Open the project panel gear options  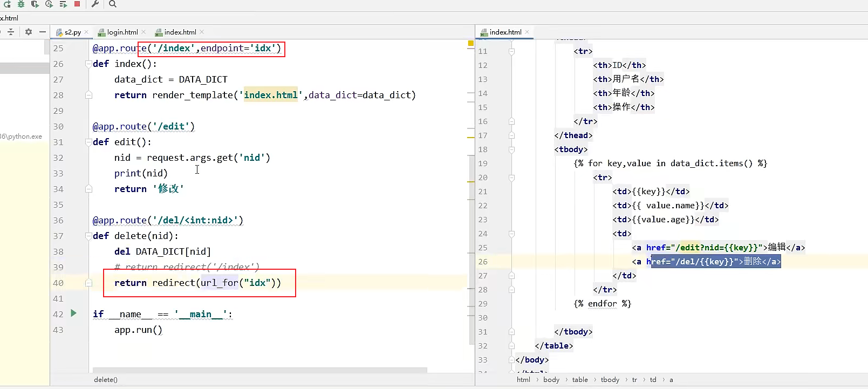click(x=29, y=32)
